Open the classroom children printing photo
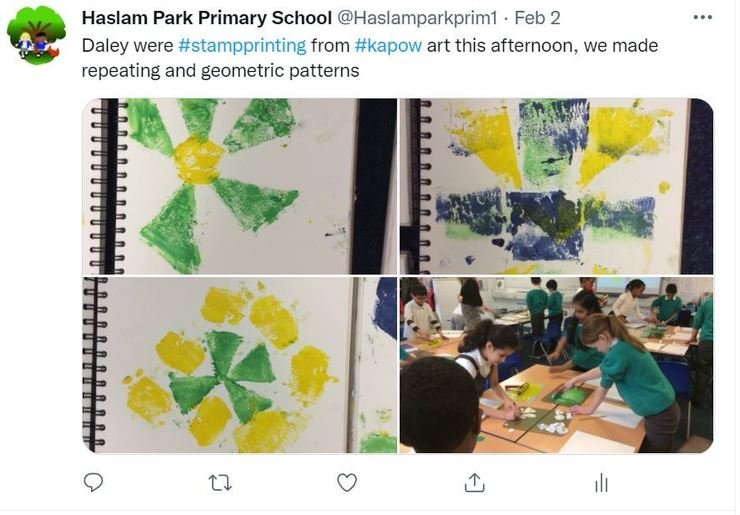740x515 pixels. click(x=556, y=365)
